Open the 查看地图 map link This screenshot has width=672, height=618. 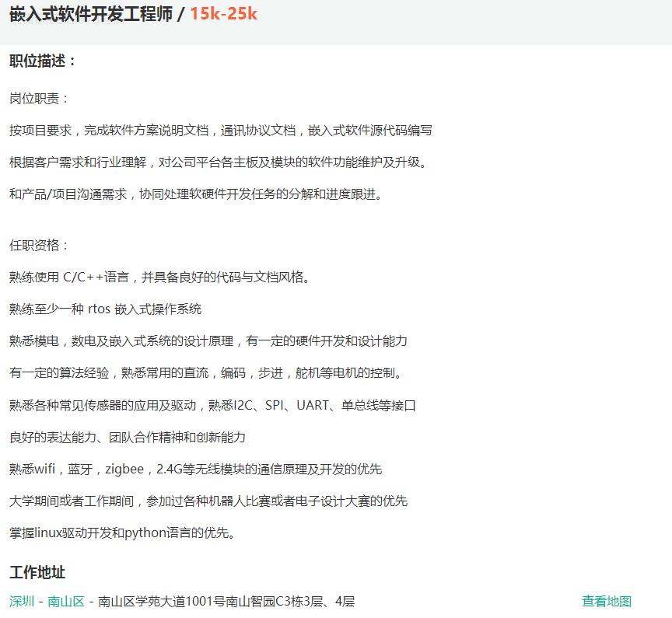coord(607,602)
